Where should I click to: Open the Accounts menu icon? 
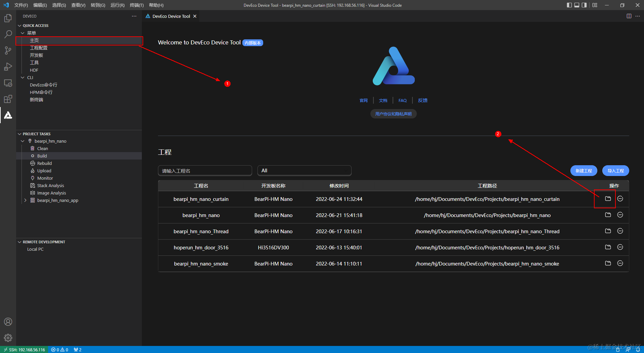8,322
